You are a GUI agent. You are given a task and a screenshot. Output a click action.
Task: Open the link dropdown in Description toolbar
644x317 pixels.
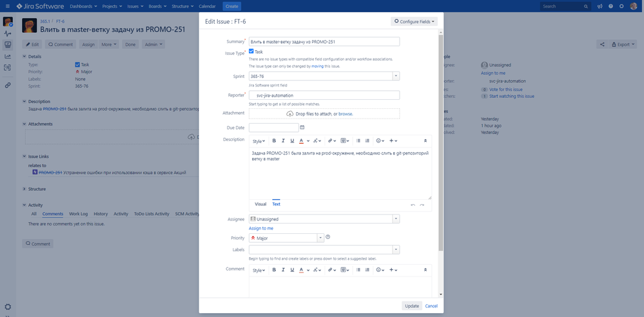(x=331, y=141)
